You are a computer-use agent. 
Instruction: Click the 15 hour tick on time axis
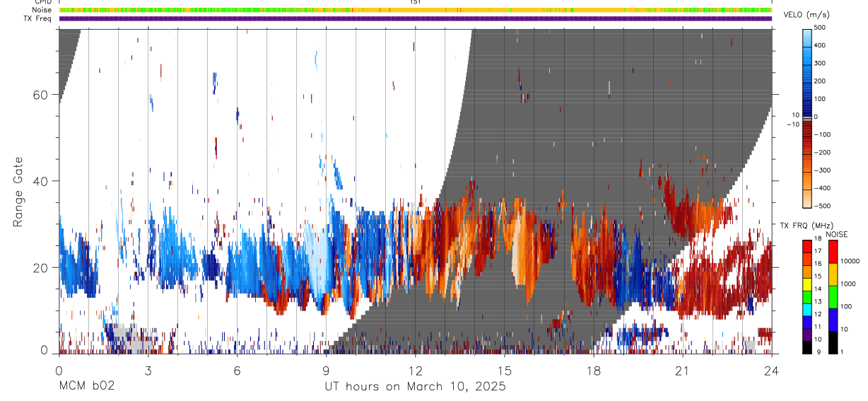pos(504,370)
